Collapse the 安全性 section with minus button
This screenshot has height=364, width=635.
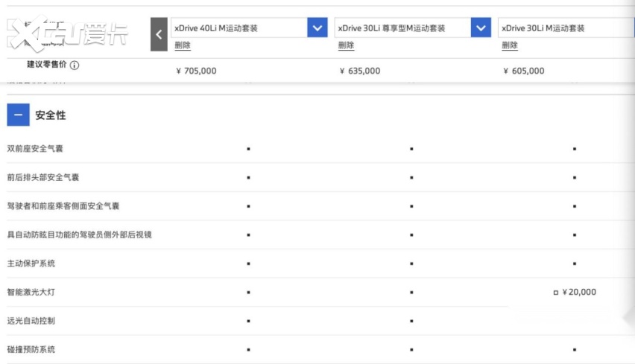coord(18,115)
